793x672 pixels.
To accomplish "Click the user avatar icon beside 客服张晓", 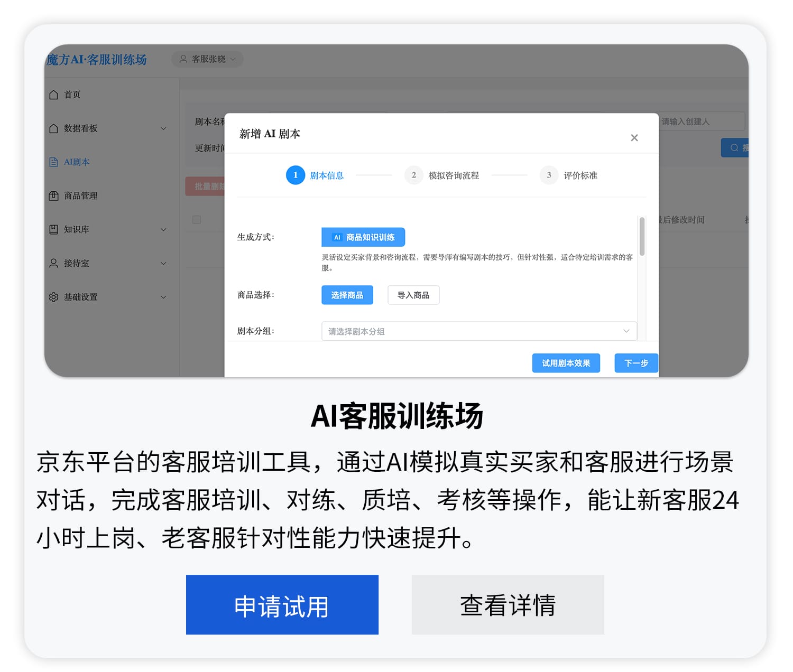I will 183,59.
